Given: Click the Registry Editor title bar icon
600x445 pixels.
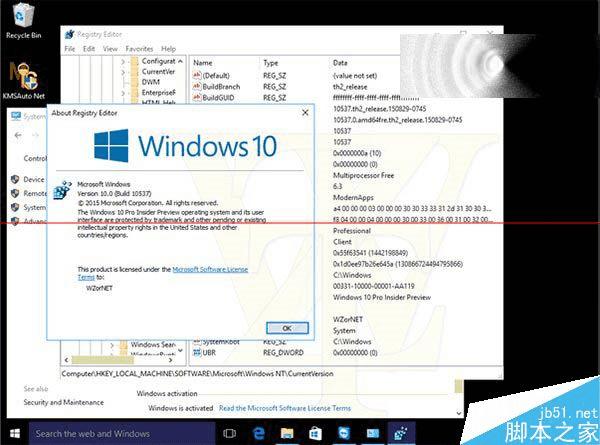Looking at the screenshot, I should click(69, 34).
